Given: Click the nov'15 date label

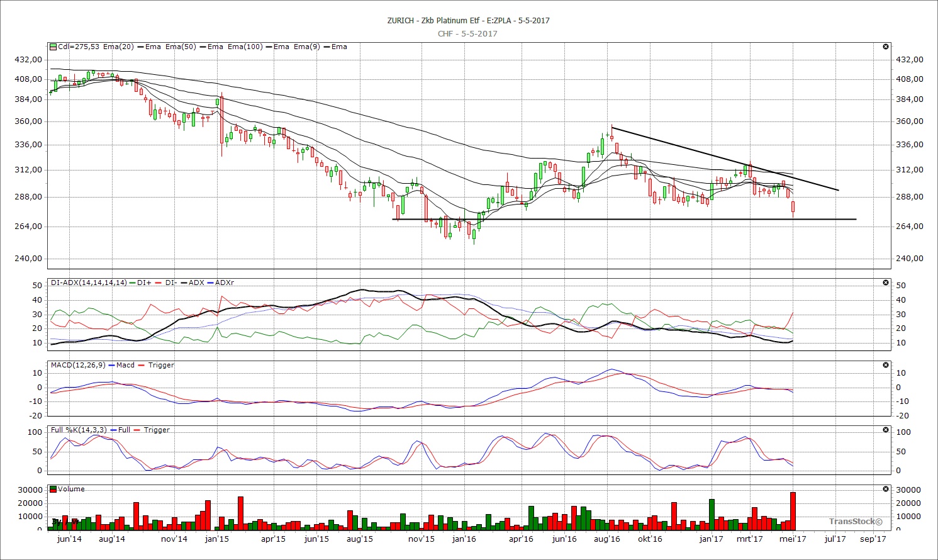Looking at the screenshot, I should coord(422,539).
